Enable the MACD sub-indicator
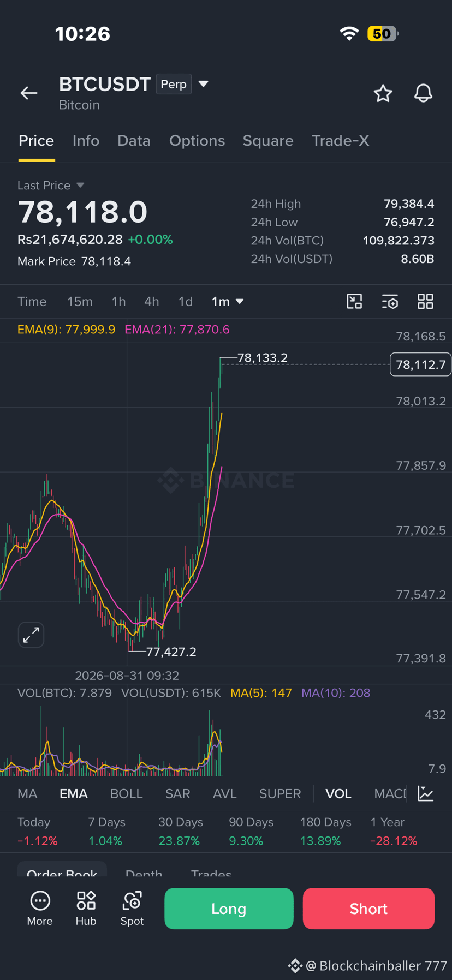Viewport: 452px width, 980px height. [x=390, y=794]
